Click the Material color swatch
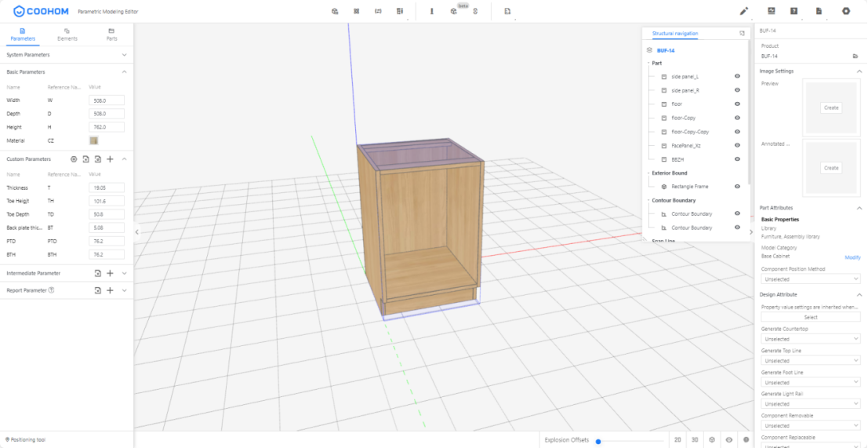 point(94,140)
